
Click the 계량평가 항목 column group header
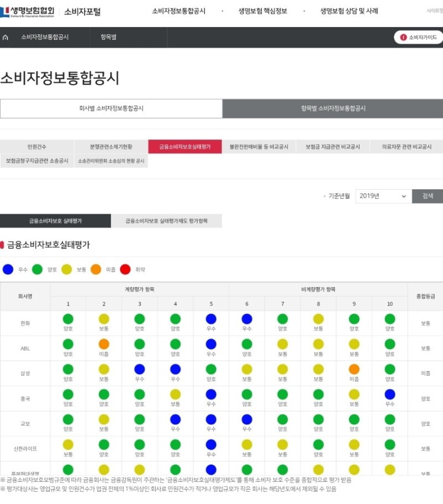tap(140, 289)
